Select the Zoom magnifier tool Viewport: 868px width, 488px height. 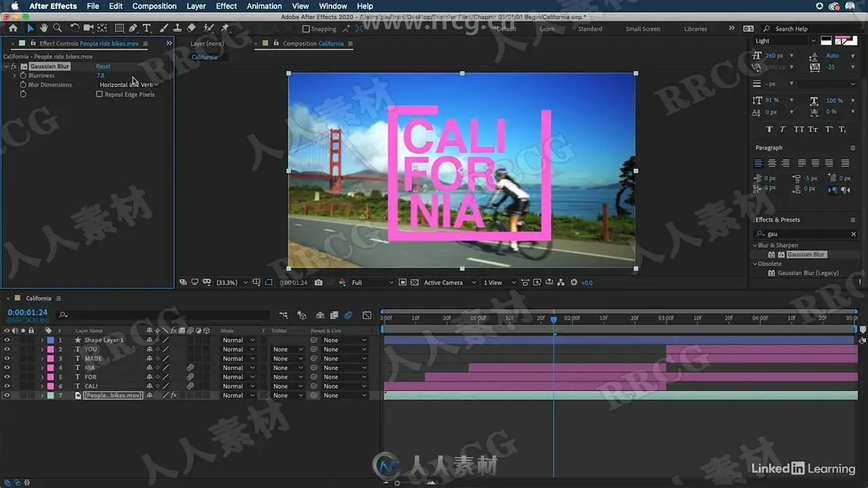(x=58, y=28)
